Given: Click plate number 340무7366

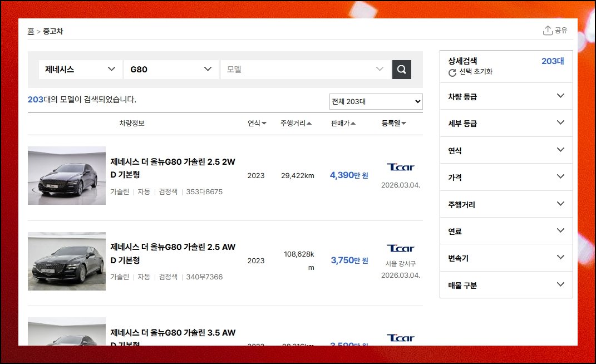Looking at the screenshot, I should (204, 277).
